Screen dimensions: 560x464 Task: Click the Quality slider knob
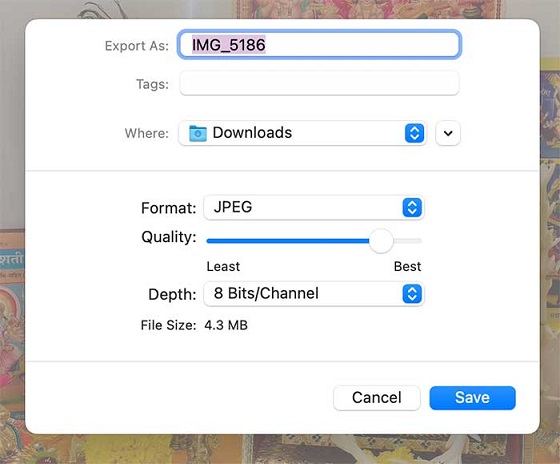point(381,241)
